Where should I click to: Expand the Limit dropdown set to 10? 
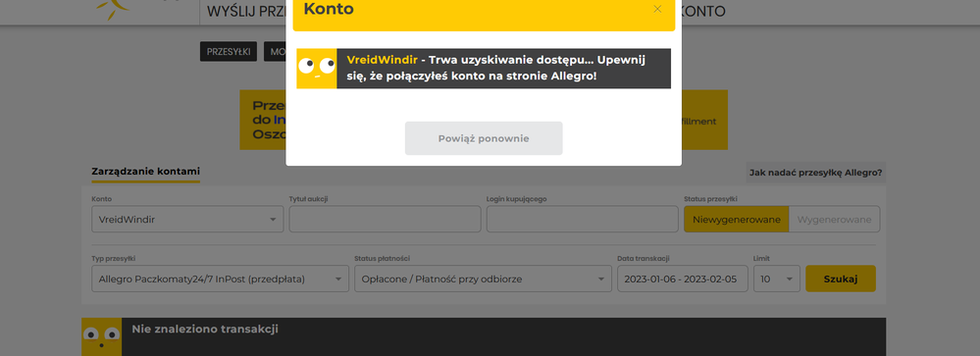tap(777, 280)
